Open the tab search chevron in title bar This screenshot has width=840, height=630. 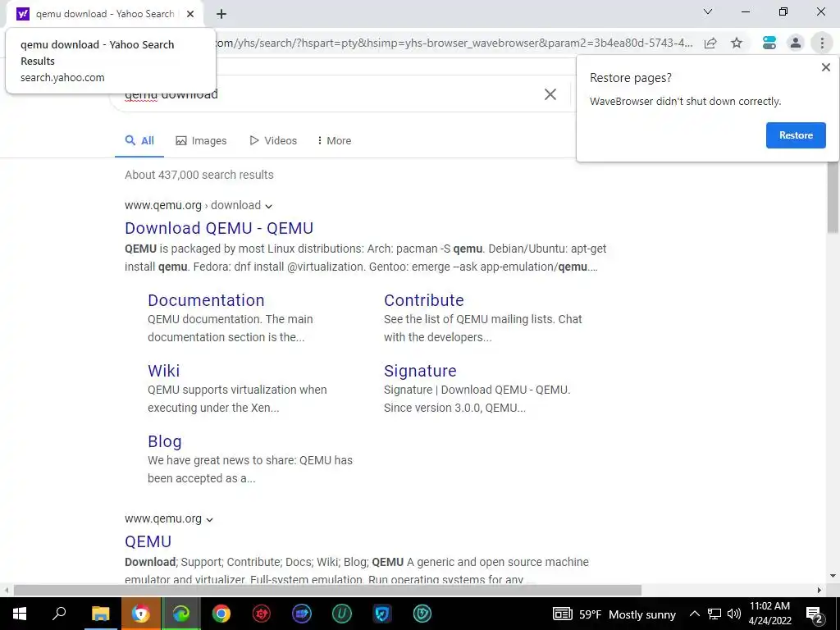click(x=708, y=11)
